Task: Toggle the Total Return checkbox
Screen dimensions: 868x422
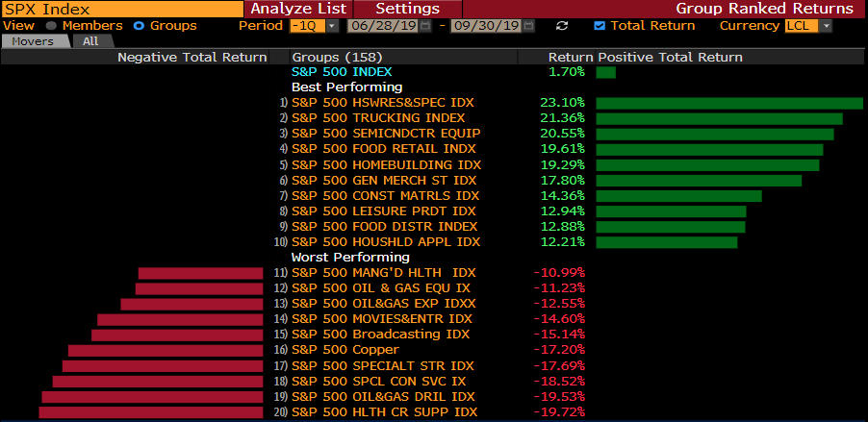Action: [599, 26]
